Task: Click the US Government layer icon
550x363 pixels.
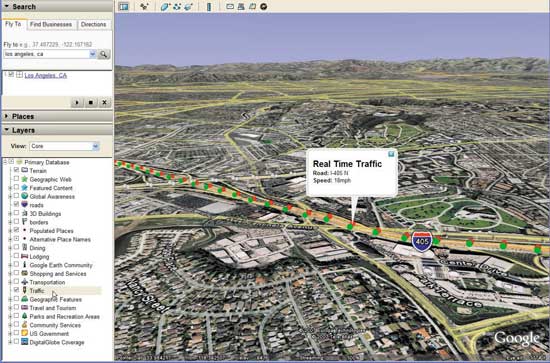Action: click(25, 334)
